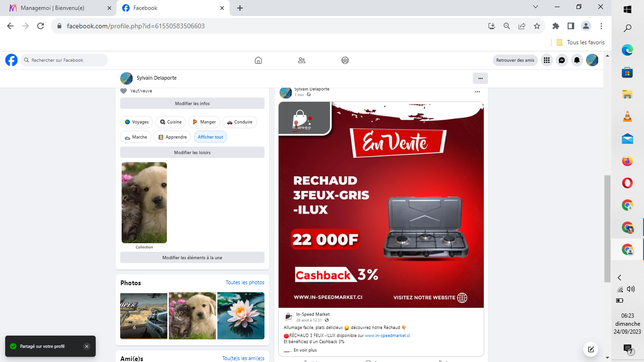Open Chrome tab search chevron
The height and width of the screenshot is (362, 644).
(536, 7)
